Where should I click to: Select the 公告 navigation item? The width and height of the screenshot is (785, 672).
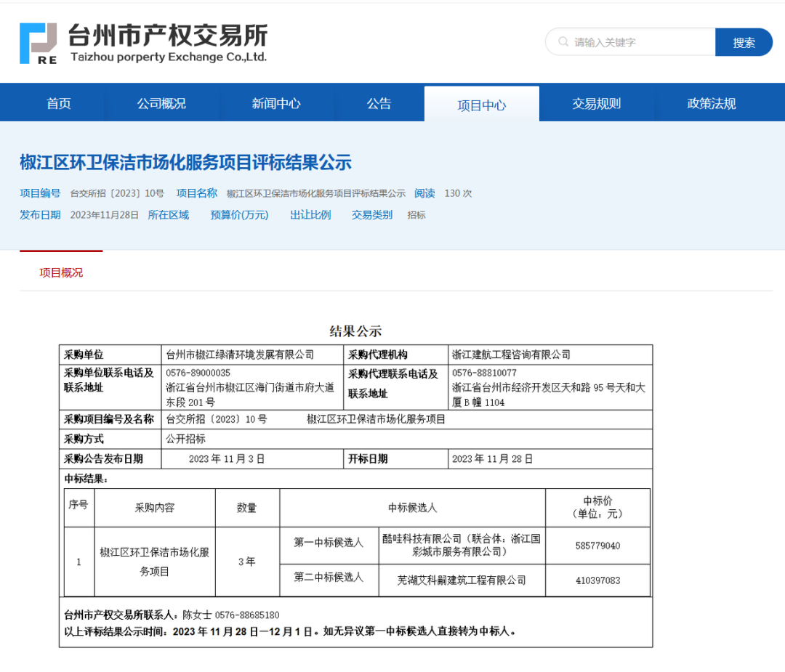point(379,104)
